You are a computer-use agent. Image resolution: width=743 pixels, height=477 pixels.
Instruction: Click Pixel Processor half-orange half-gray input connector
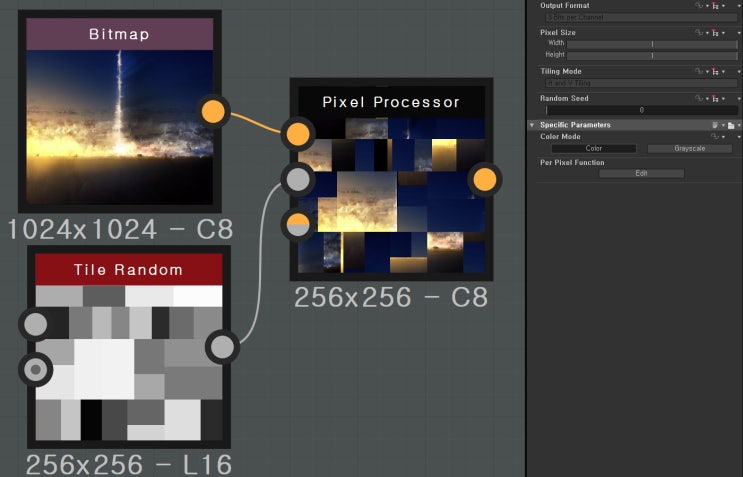298,225
